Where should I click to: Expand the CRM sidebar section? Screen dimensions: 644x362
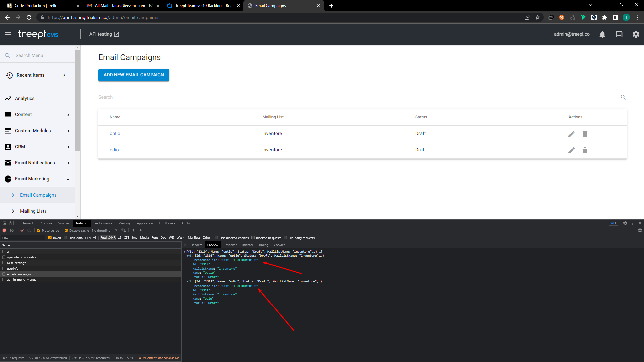[x=37, y=147]
